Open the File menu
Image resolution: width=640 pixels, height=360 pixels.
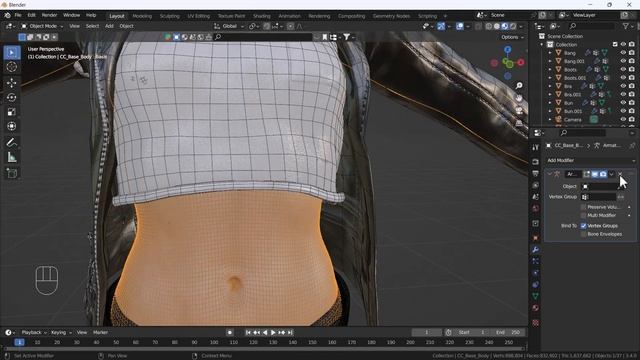[18, 16]
